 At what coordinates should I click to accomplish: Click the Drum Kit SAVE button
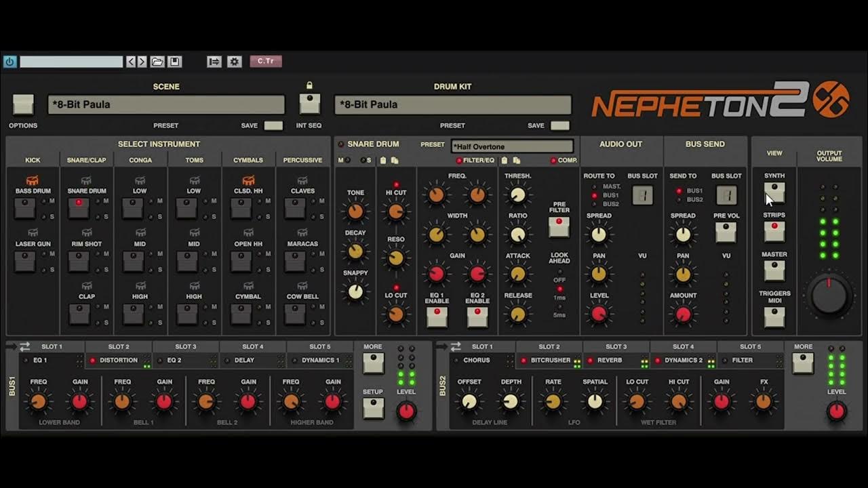tap(560, 125)
